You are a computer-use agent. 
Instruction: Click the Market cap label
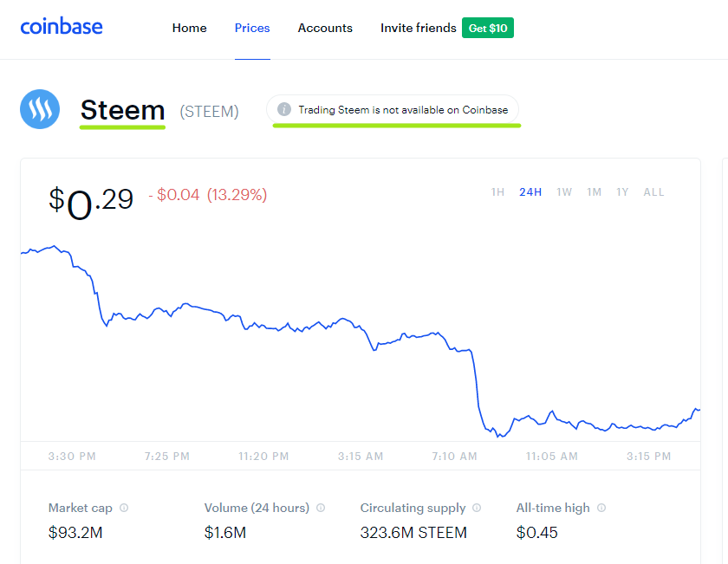[x=81, y=508]
